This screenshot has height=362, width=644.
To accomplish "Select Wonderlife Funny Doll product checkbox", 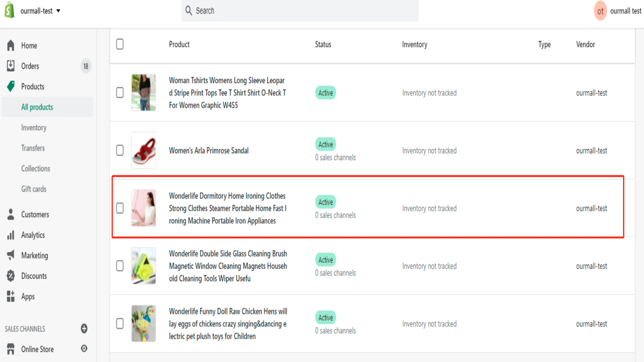I will click(x=120, y=324).
